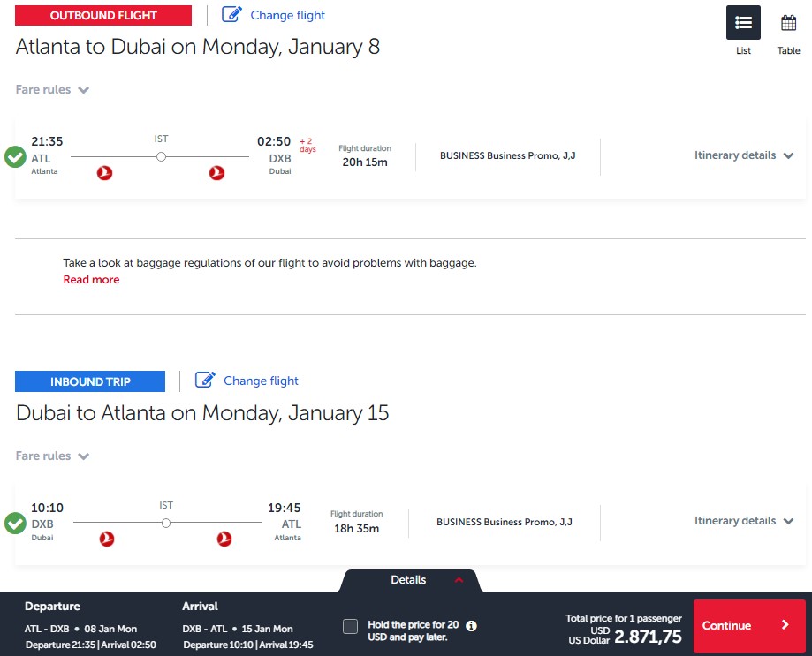Image resolution: width=812 pixels, height=656 pixels.
Task: Enable Hold the price for 20 USD checkbox
Action: (x=350, y=627)
